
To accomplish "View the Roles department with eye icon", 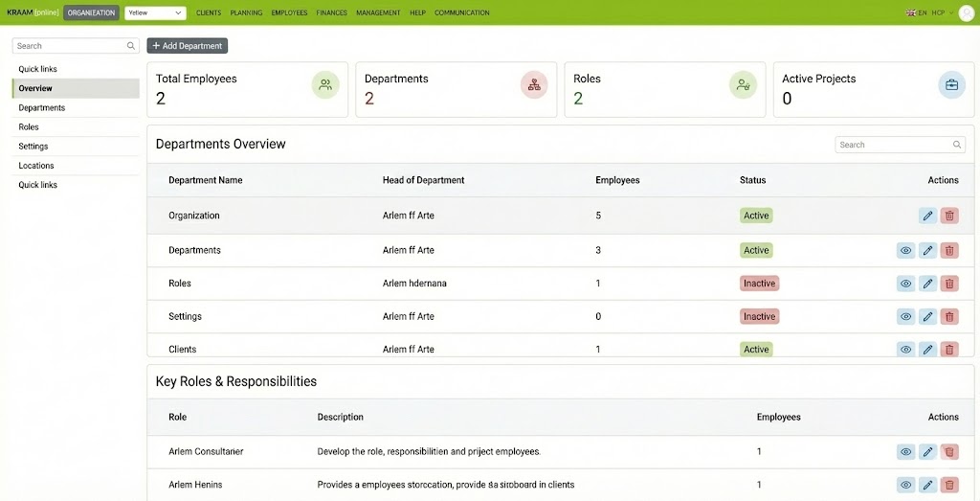I will pos(905,284).
